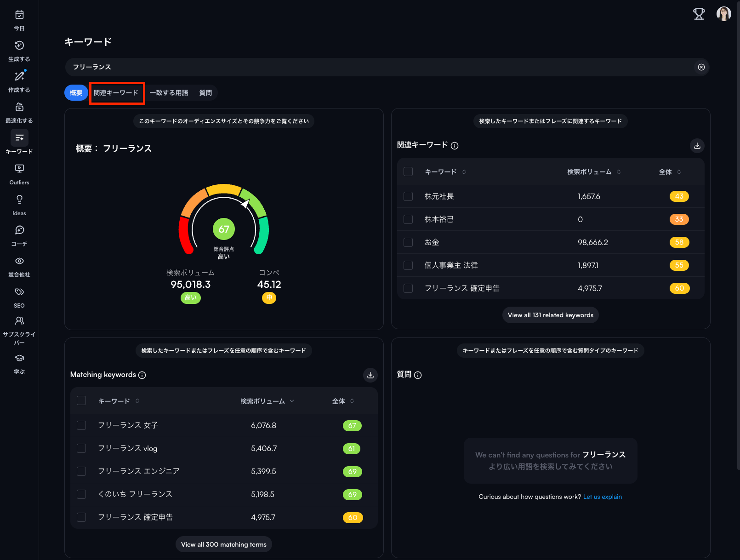Open the SEO tag icon
Image resolution: width=740 pixels, height=560 pixels.
19,292
